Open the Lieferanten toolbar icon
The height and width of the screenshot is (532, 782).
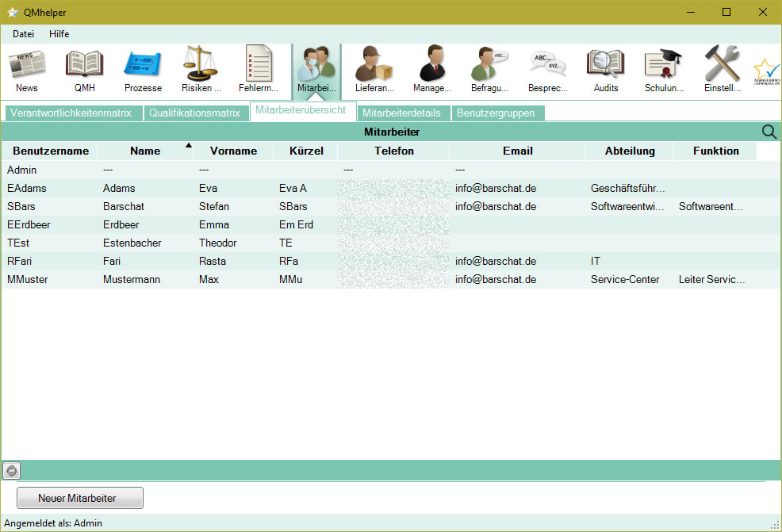(374, 70)
